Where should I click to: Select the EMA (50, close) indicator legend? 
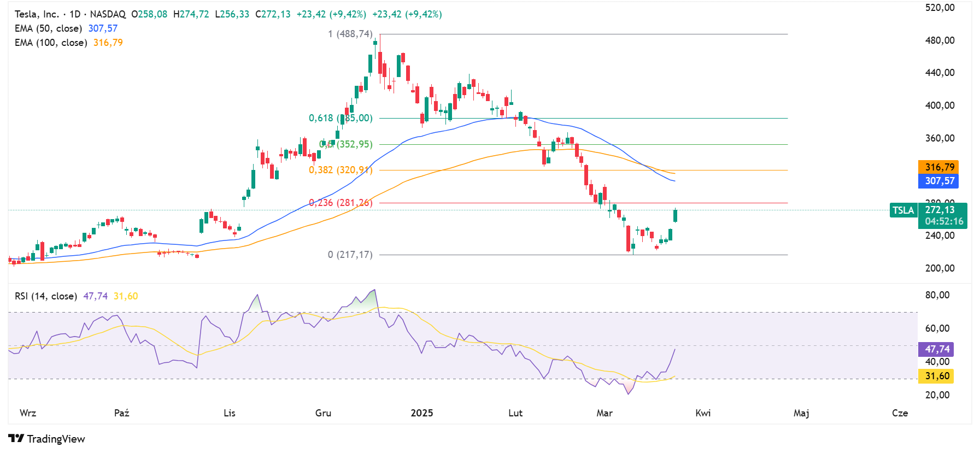click(48, 28)
